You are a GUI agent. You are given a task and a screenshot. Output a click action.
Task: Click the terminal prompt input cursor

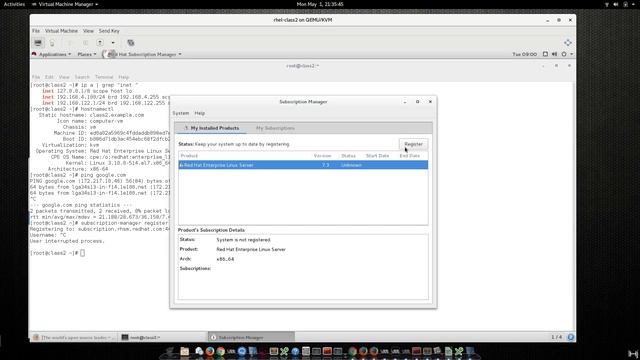tap(82, 253)
